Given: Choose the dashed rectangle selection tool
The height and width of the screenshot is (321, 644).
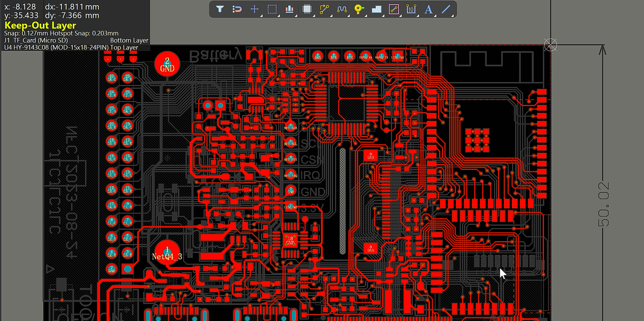Looking at the screenshot, I should coord(272,9).
